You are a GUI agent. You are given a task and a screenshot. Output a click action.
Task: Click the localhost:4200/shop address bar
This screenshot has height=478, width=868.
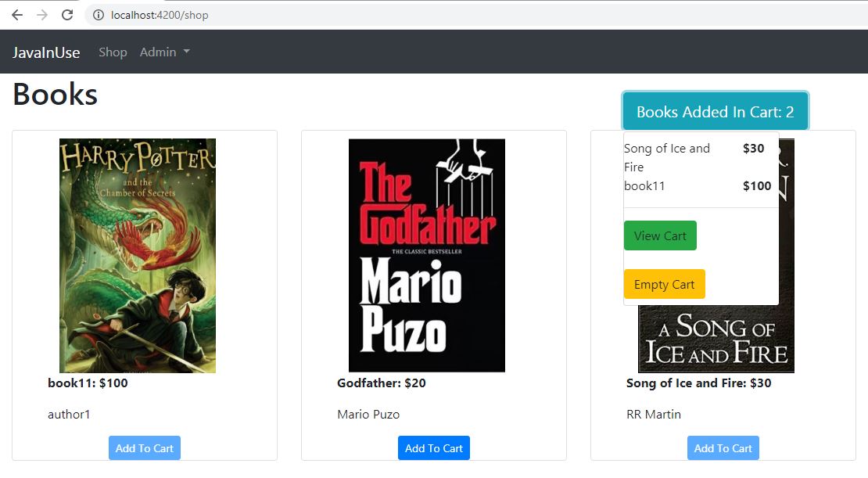point(476,15)
